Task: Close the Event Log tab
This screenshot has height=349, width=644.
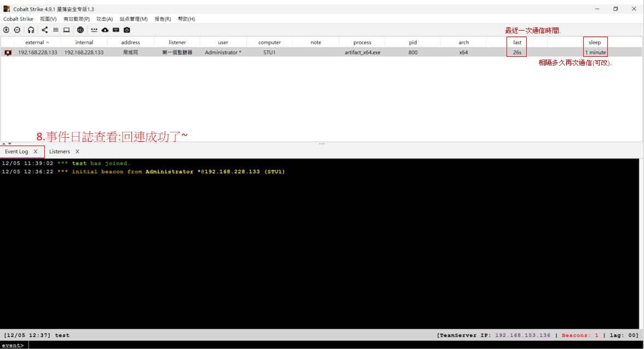Action: click(36, 152)
